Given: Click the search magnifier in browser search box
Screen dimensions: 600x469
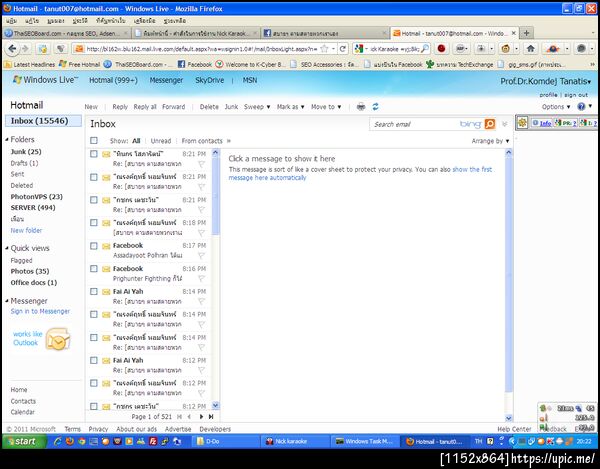Looking at the screenshot, I should (424, 49).
